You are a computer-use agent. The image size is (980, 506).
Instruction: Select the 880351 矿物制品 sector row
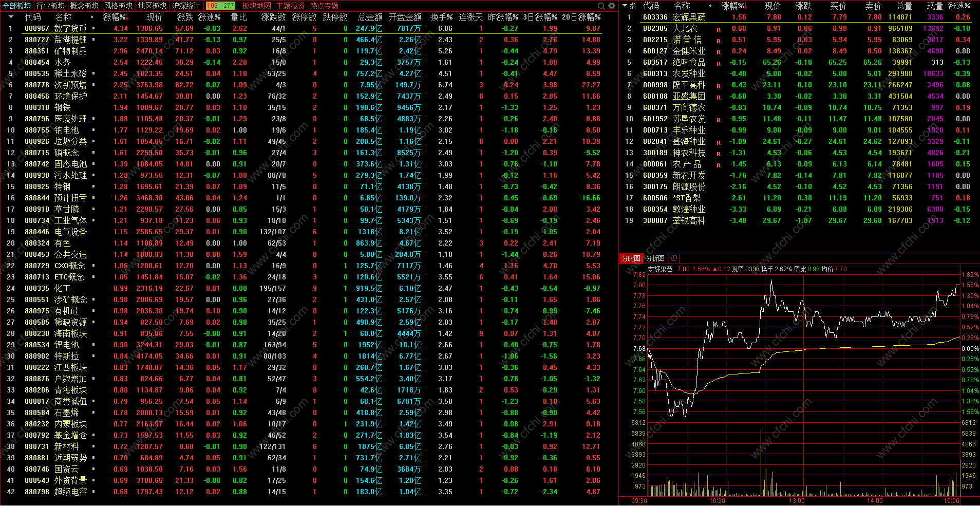pos(309,51)
